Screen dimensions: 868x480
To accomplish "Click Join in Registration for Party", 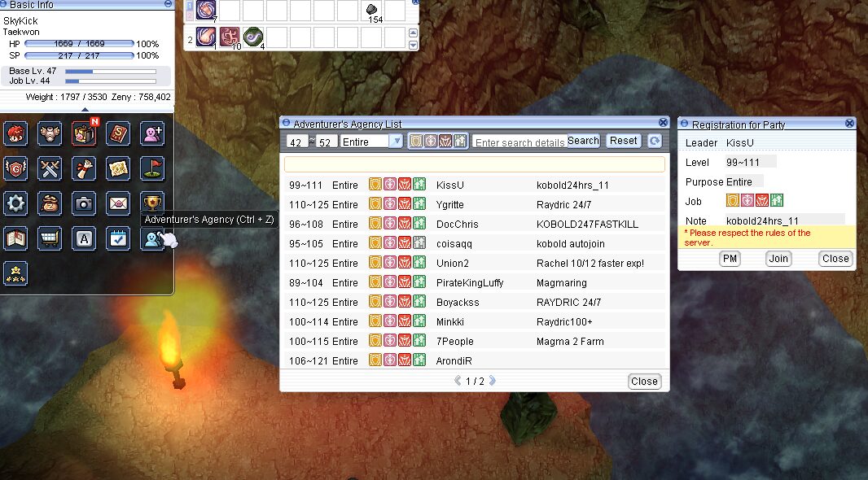I will [778, 259].
